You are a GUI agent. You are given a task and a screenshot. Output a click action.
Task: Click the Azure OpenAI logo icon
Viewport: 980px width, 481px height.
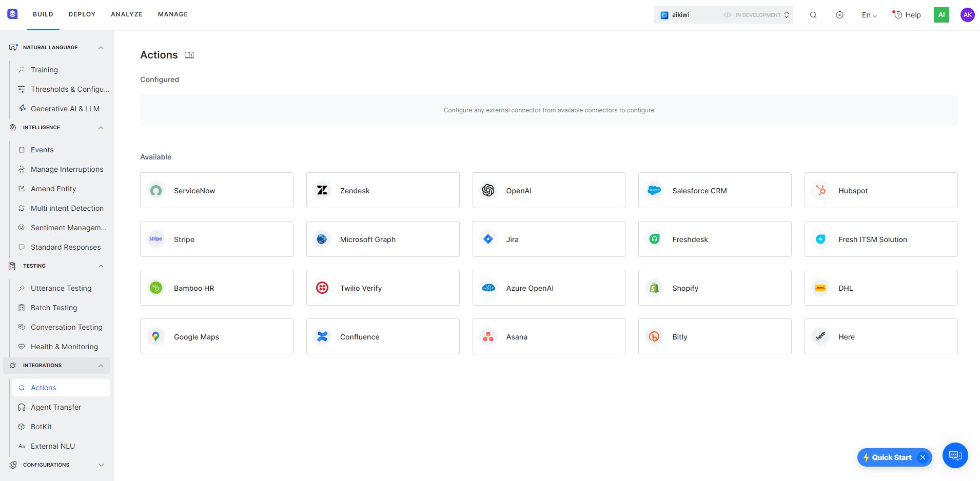488,288
